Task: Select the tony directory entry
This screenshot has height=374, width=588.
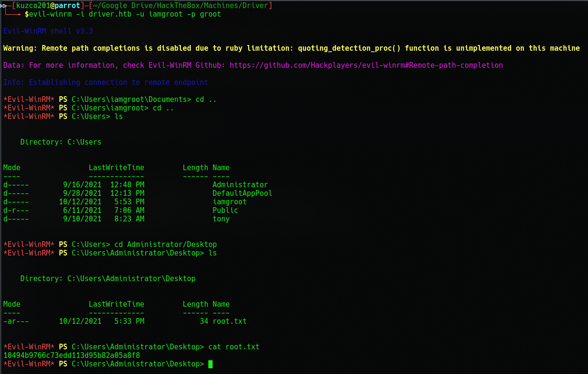Action: (x=221, y=219)
